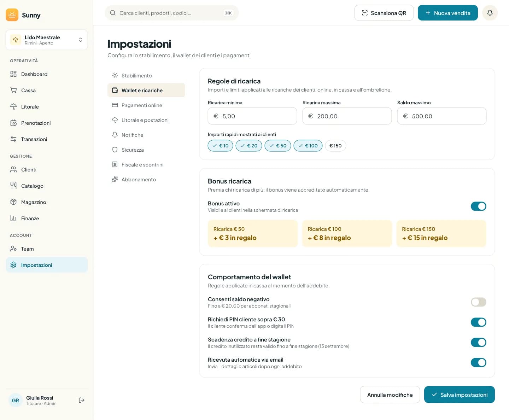Click the Litorale umbrella icon in sidebar
509x420 pixels.
pos(13,106)
